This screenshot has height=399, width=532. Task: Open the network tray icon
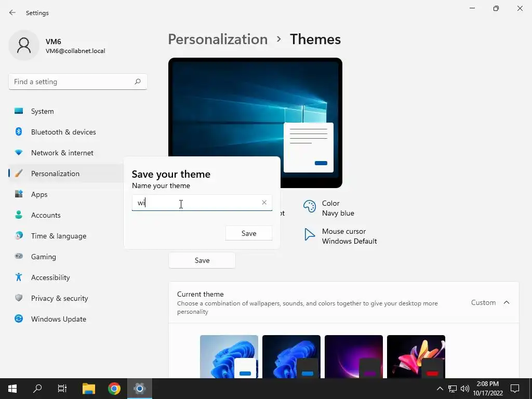453,389
